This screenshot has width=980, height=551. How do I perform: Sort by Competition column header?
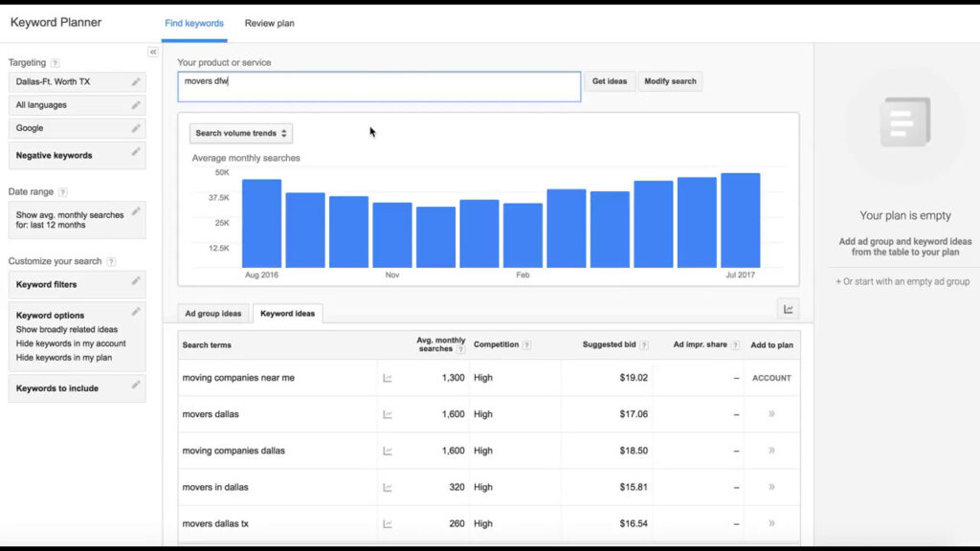(x=497, y=344)
